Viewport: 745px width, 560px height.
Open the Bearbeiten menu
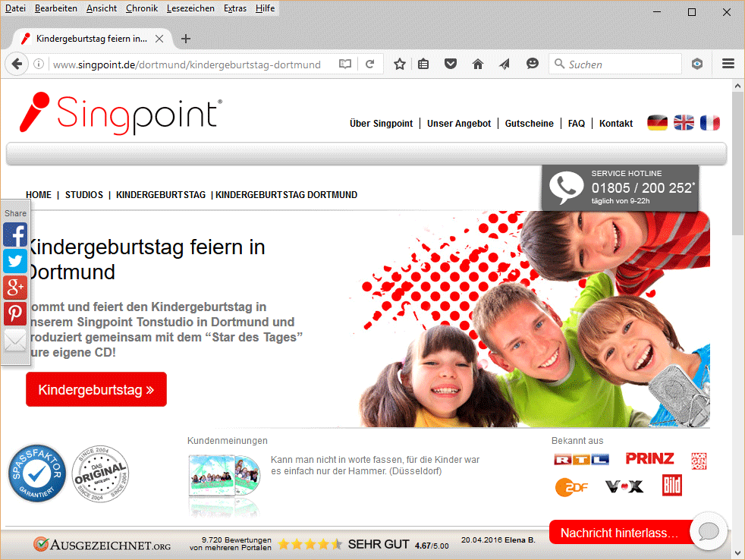pos(56,8)
